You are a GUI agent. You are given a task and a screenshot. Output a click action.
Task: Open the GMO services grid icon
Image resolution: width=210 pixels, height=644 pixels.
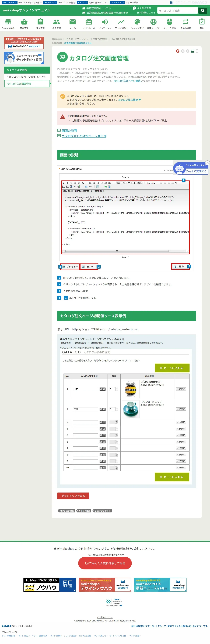coord(171,2)
